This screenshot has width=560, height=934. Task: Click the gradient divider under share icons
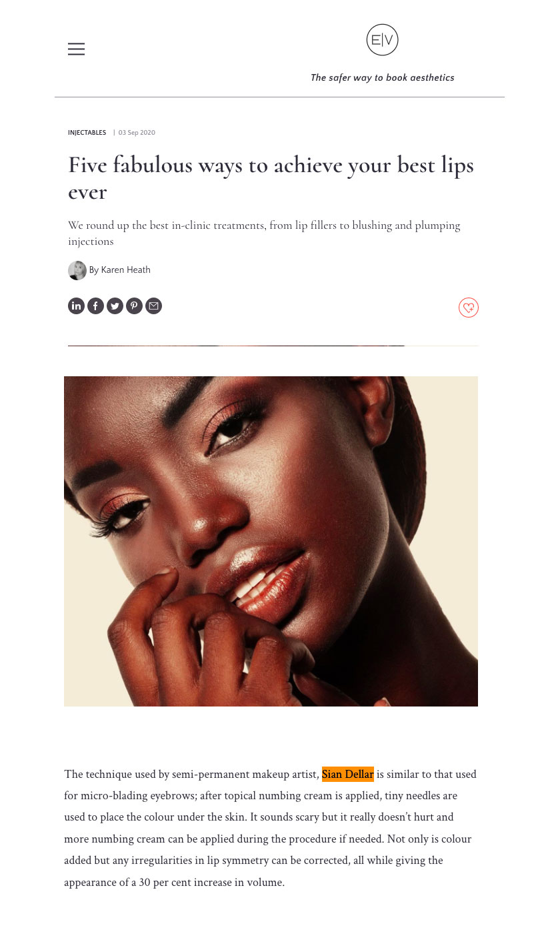click(273, 346)
